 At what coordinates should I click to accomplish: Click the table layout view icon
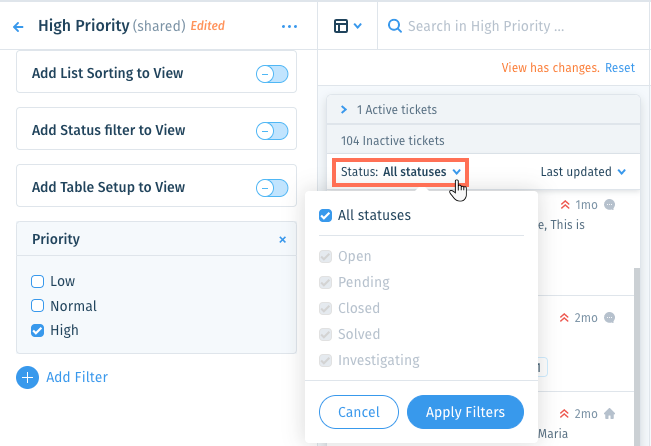(341, 26)
